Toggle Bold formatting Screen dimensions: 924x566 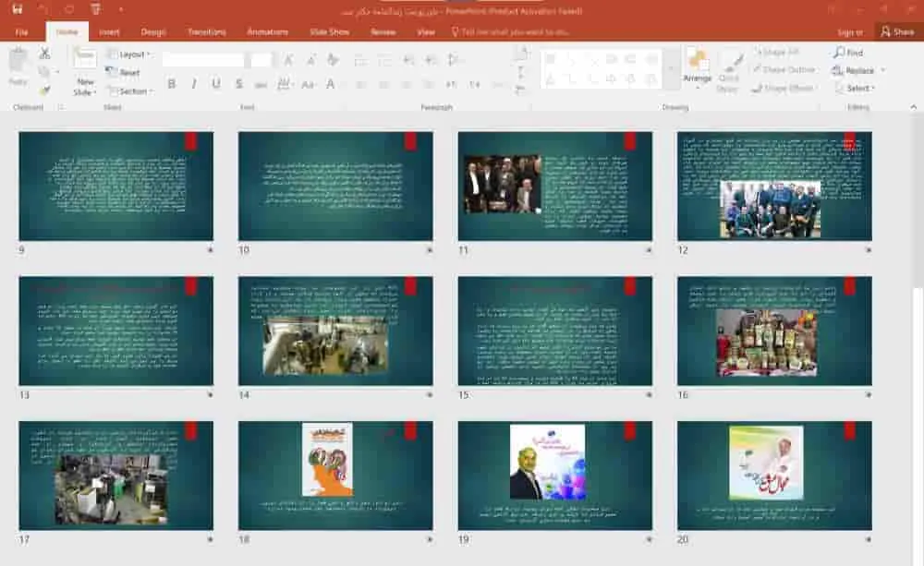click(171, 84)
